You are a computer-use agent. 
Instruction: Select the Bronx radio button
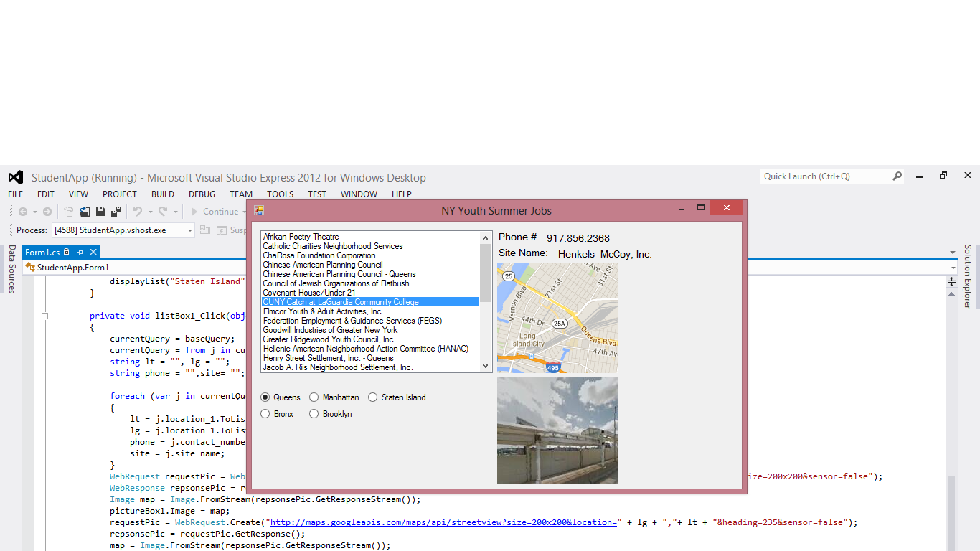coord(265,414)
